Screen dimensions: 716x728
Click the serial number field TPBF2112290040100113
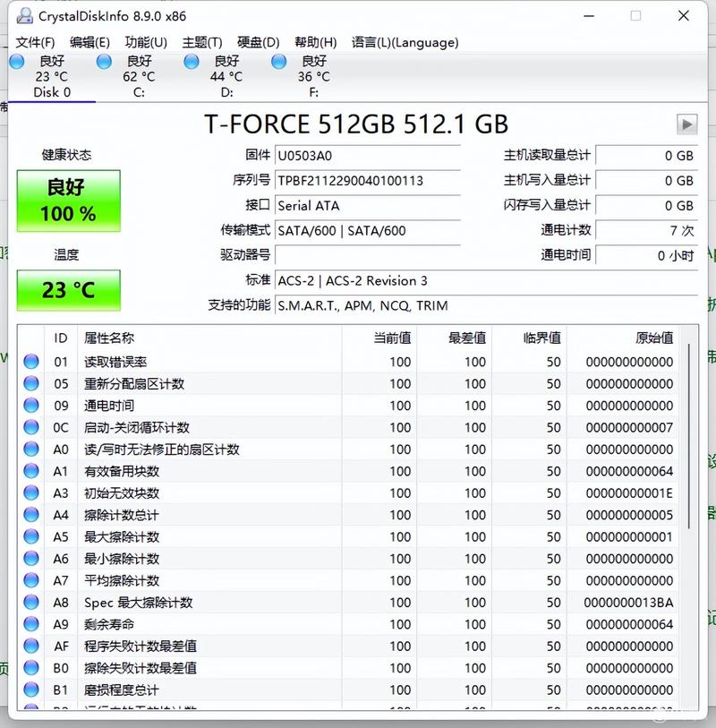point(368,181)
